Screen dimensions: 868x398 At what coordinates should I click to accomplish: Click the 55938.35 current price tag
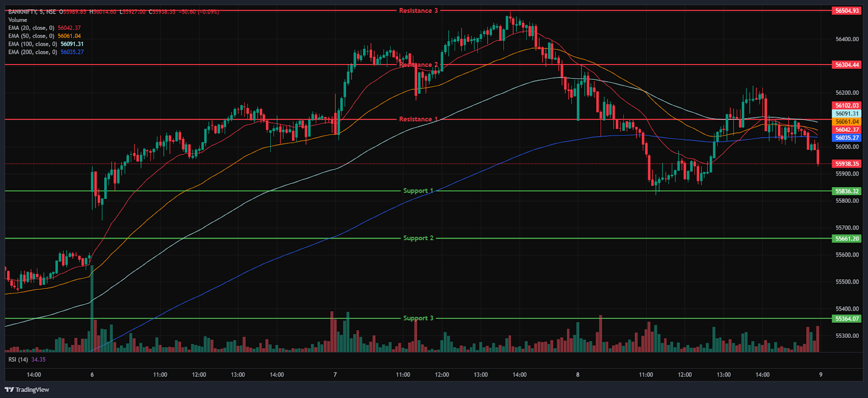coord(847,164)
